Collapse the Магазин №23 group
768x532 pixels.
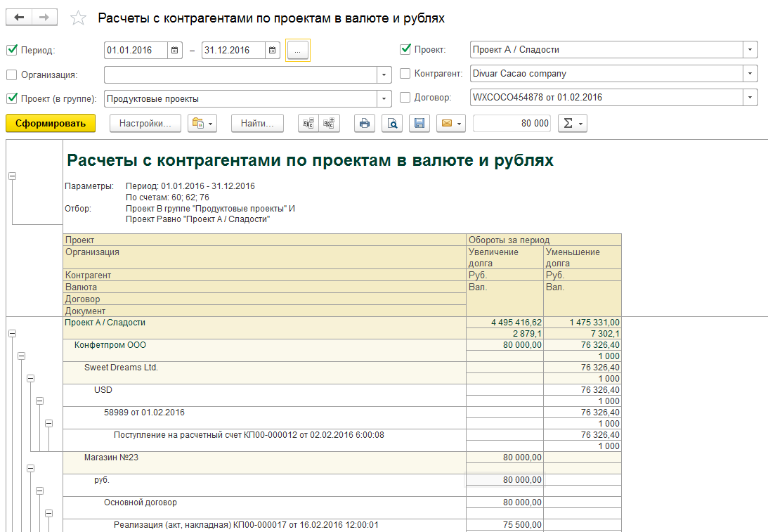click(x=31, y=469)
